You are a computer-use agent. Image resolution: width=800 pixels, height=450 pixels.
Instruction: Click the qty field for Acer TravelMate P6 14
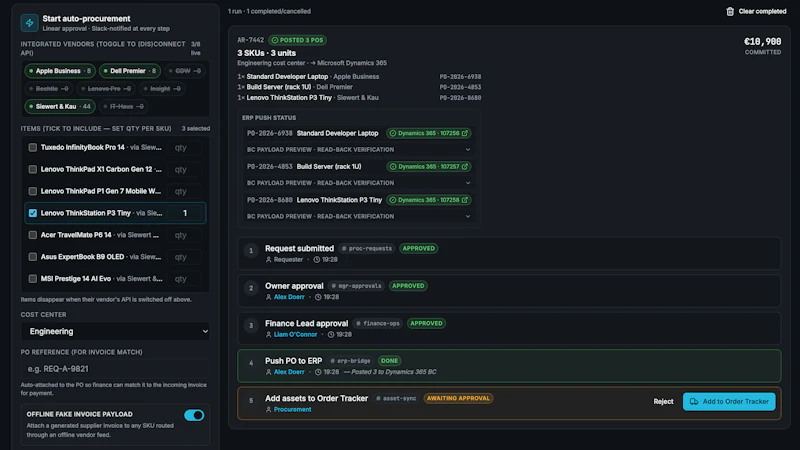185,235
